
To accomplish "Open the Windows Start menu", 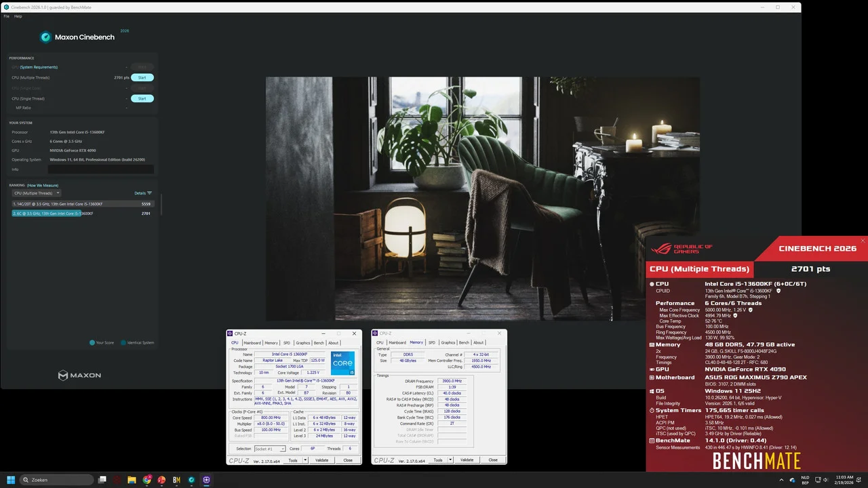I will (10, 480).
